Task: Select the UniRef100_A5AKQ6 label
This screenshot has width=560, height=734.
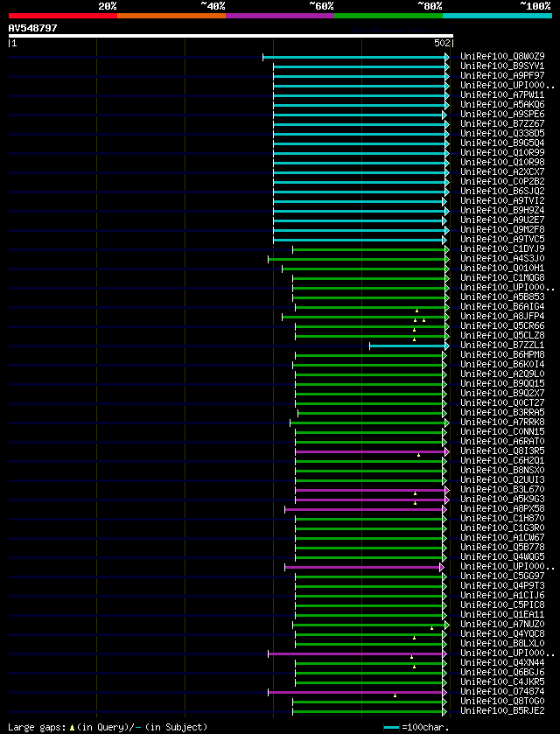Action: [502, 105]
